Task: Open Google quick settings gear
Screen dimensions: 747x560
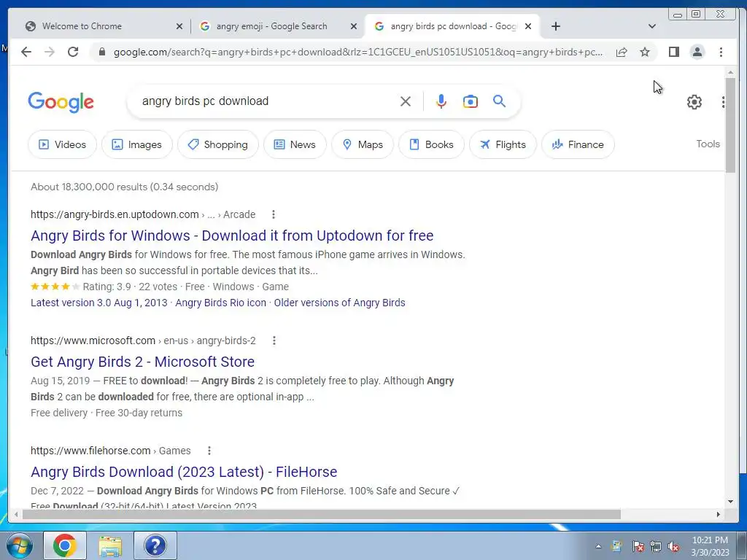Action: [694, 102]
